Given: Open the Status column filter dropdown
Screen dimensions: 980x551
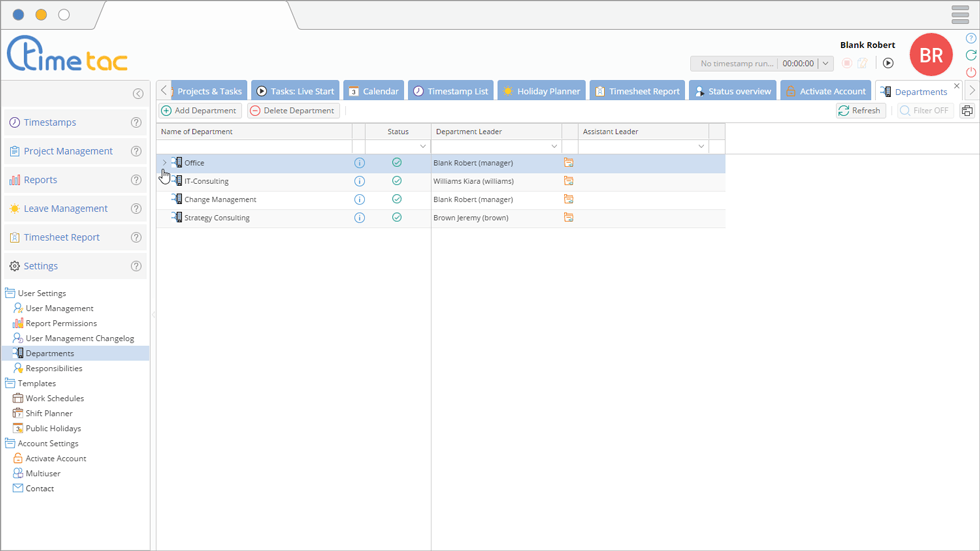Looking at the screenshot, I should tap(423, 147).
